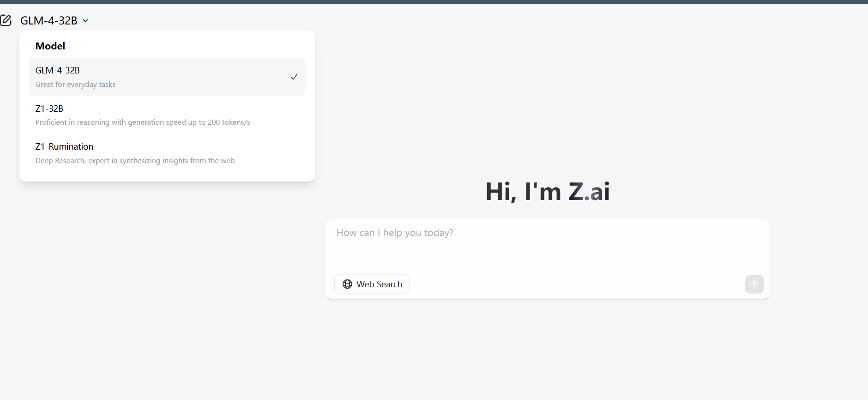The height and width of the screenshot is (400, 868).
Task: Click the send message arrow button
Action: 753,284
